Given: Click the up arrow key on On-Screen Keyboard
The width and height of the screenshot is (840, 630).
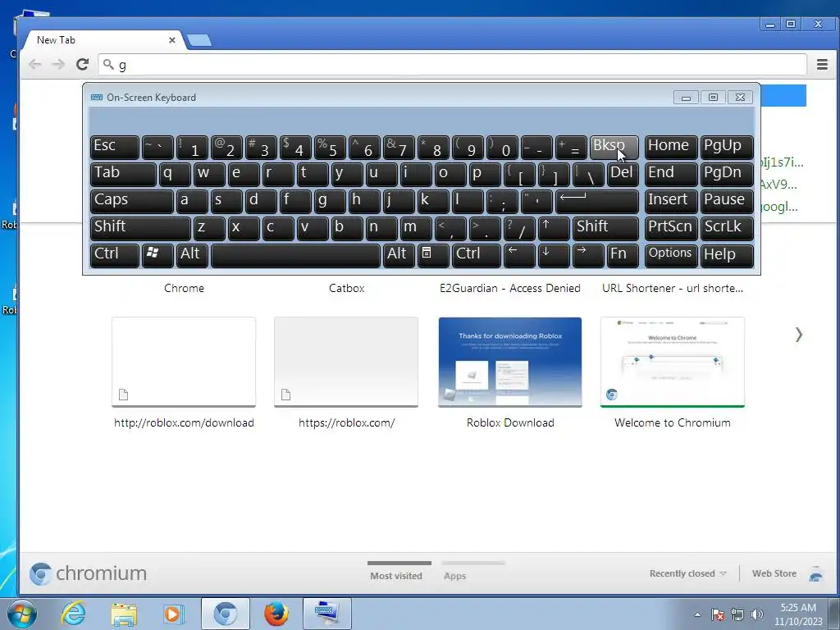Looking at the screenshot, I should [554, 228].
